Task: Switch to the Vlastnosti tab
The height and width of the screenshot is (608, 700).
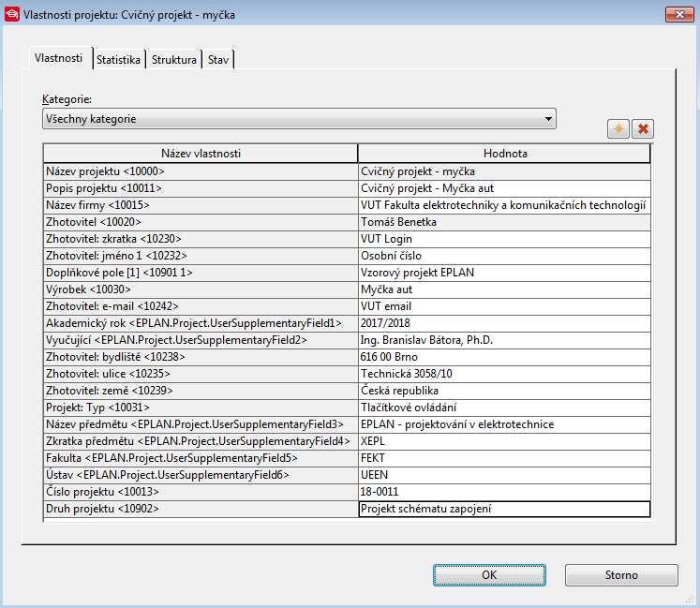Action: click(58, 58)
